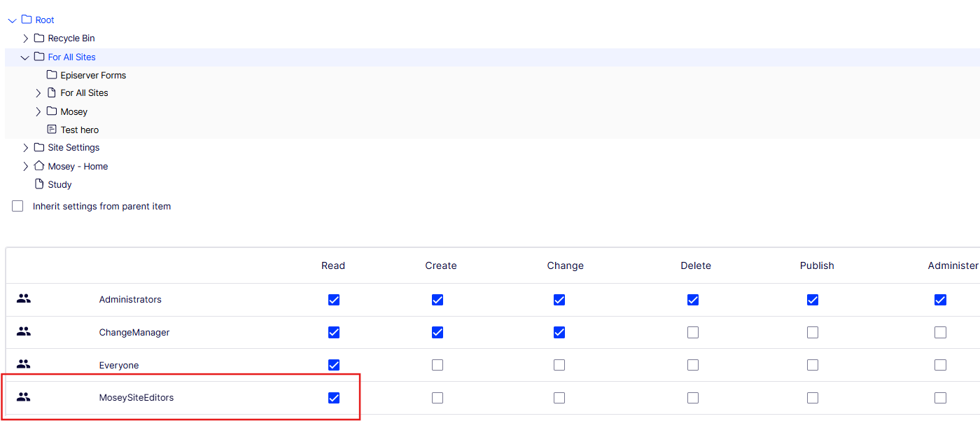Select Episerver Forms in the tree

tap(93, 75)
